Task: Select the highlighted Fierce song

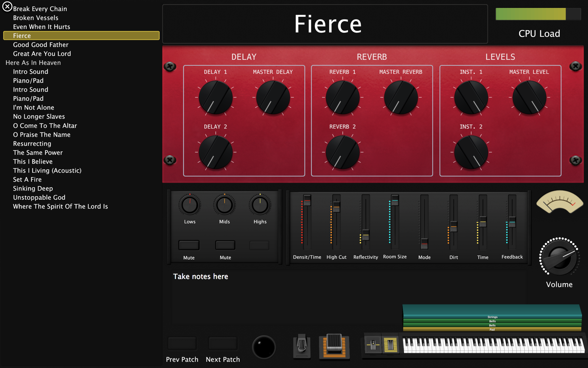Action: tap(81, 36)
